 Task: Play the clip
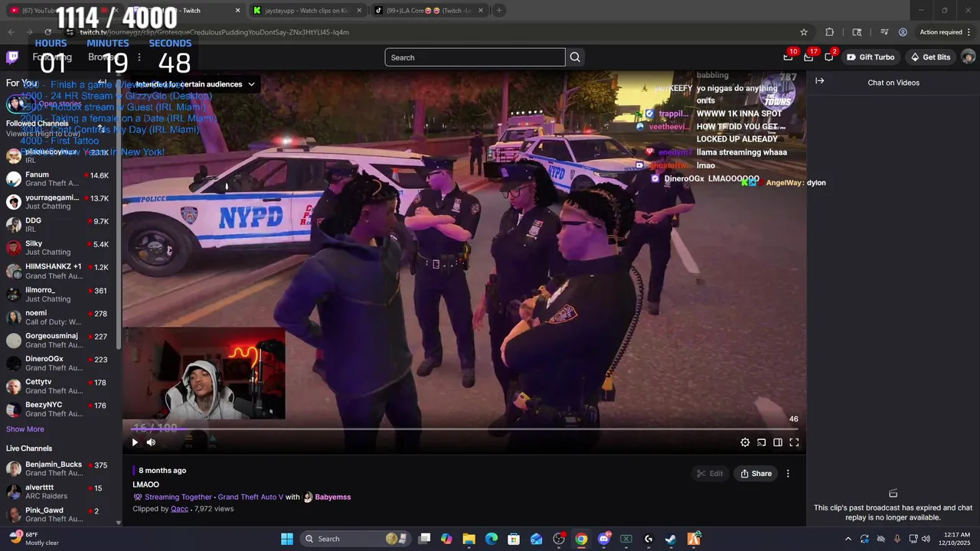click(135, 442)
